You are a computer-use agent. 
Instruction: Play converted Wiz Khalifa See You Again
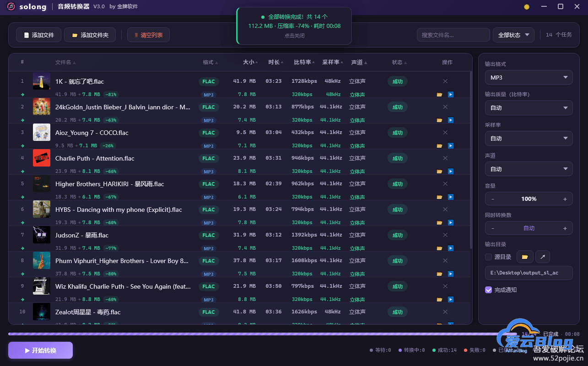(x=451, y=300)
